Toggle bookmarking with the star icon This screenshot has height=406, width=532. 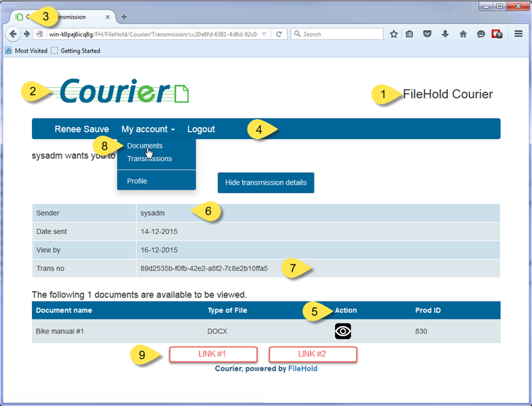click(392, 33)
